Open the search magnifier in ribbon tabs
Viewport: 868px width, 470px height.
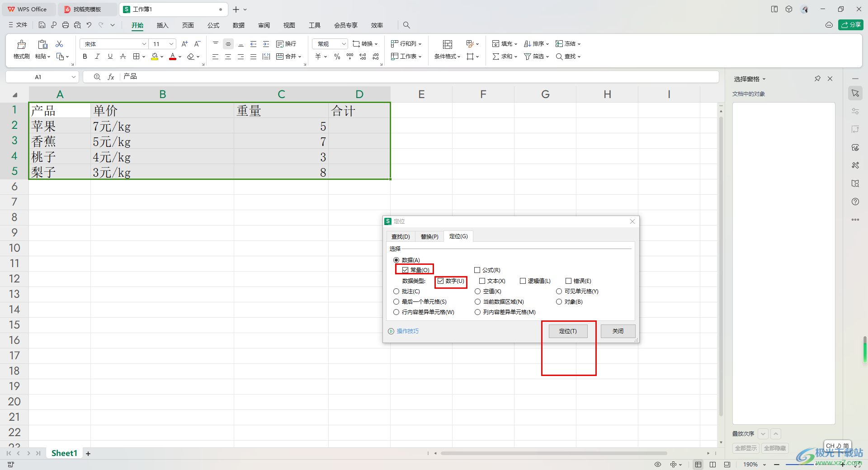tap(406, 25)
